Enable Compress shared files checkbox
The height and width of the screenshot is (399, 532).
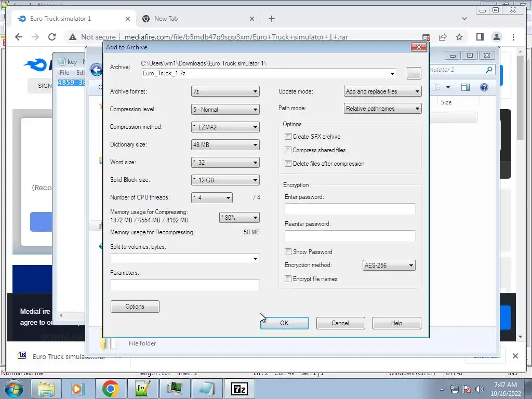288,150
